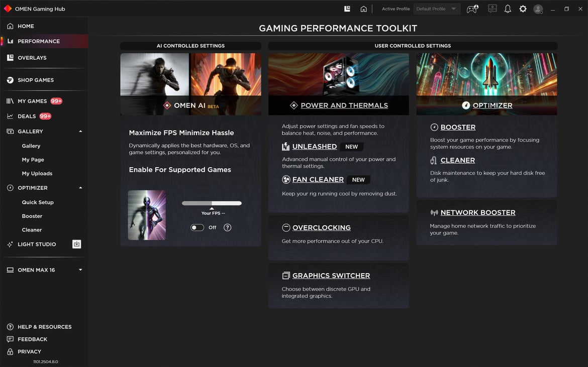Open the Booster link in Optimizer card
This screenshot has width=588, height=367.
pos(458,128)
